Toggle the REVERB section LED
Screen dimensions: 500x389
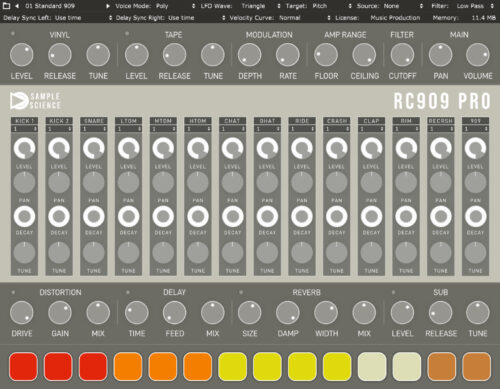(x=241, y=292)
